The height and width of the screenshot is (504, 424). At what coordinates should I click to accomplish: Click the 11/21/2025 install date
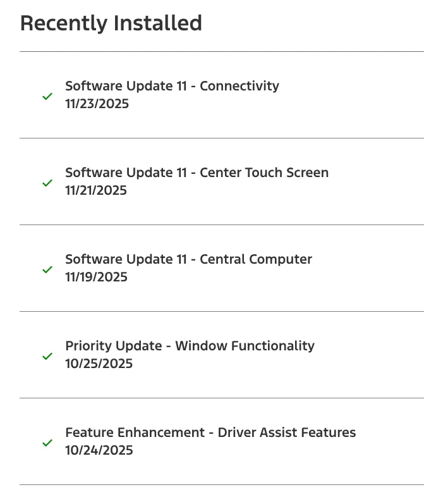pyautogui.click(x=96, y=190)
